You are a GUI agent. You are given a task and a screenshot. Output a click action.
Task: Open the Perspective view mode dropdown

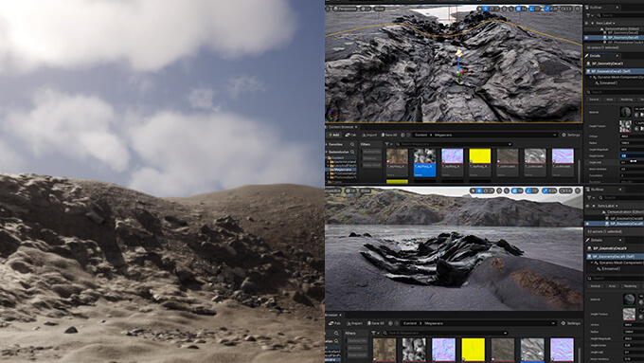pyautogui.click(x=346, y=9)
